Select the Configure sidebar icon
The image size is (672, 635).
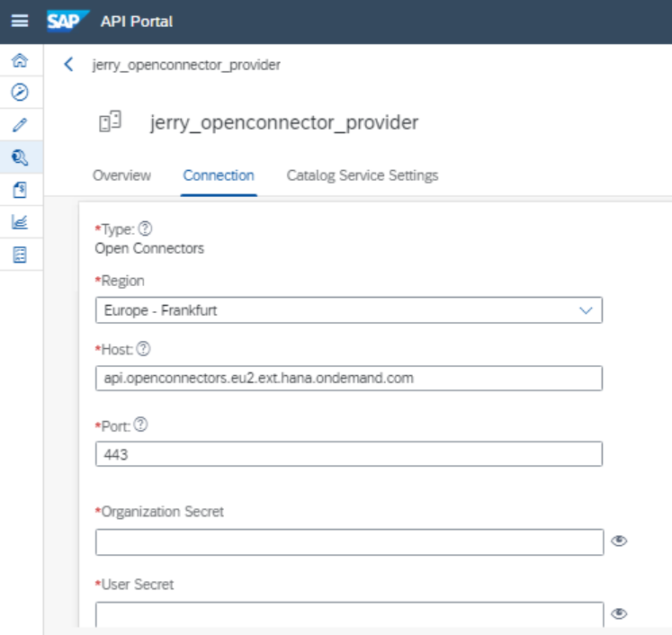pos(20,157)
